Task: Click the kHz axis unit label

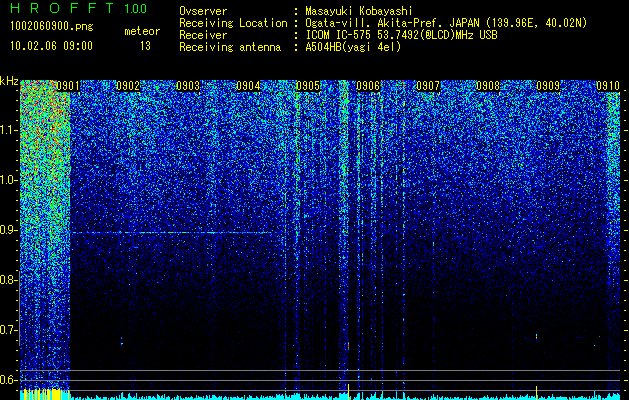Action: coord(9,81)
